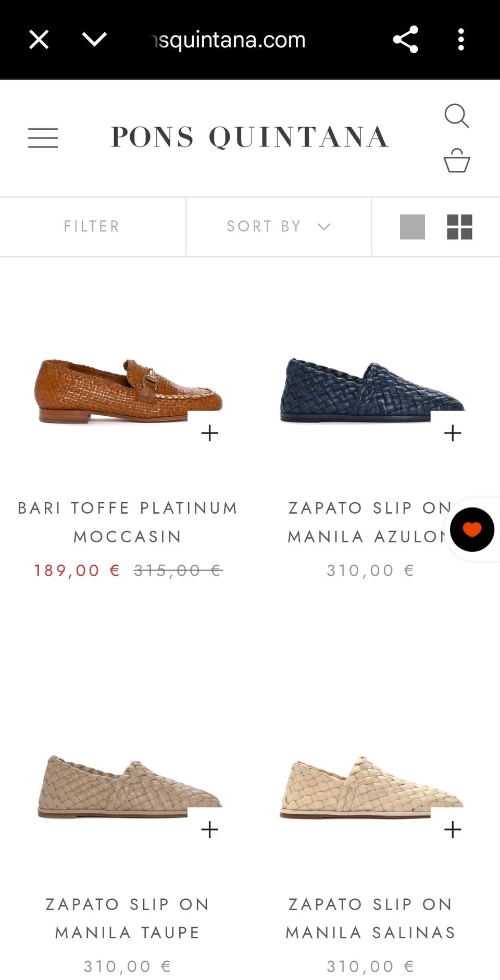Open the search magnifier icon

456,116
